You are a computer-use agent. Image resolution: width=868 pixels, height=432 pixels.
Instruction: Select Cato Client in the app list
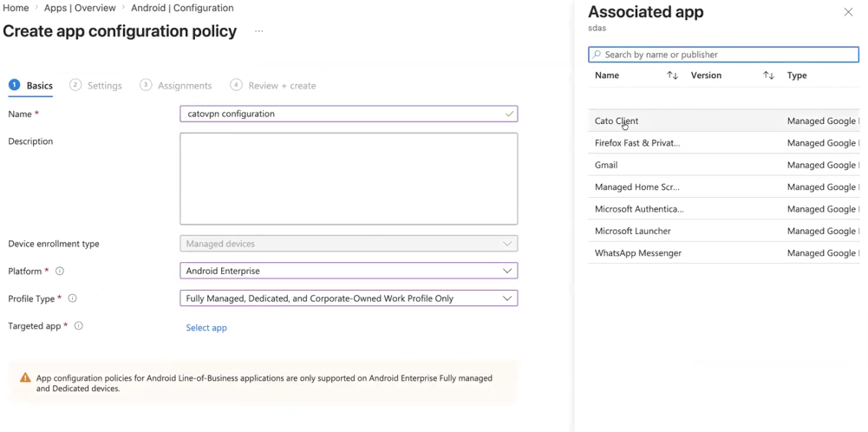coord(723,121)
